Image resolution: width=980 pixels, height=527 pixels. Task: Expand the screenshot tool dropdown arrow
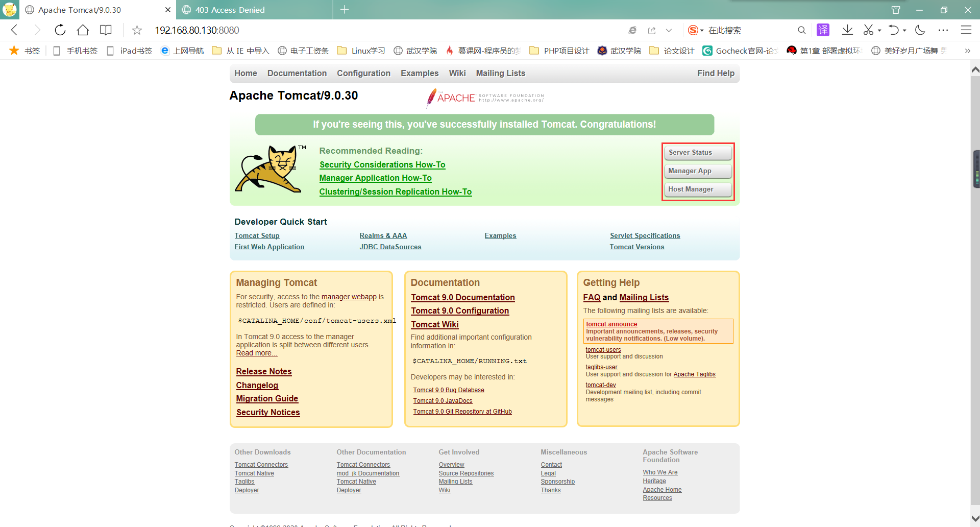click(879, 31)
